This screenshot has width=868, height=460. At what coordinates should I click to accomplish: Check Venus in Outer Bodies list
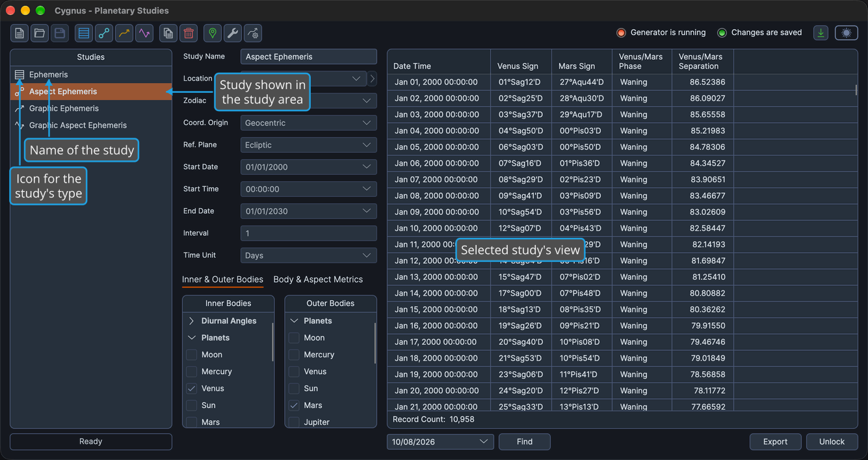[x=294, y=372]
